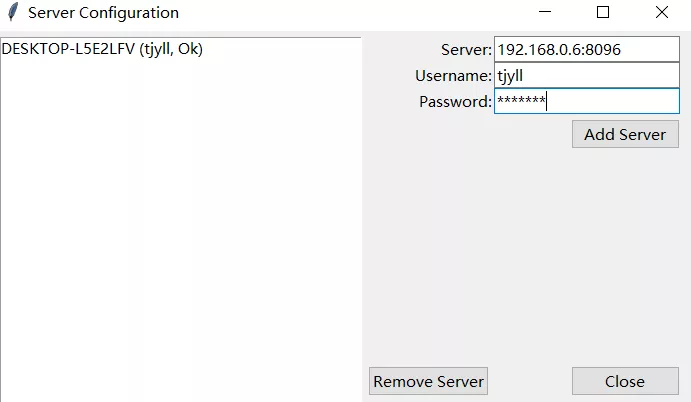Click blank gray area below Add Server
The image size is (691, 402).
click(x=524, y=256)
